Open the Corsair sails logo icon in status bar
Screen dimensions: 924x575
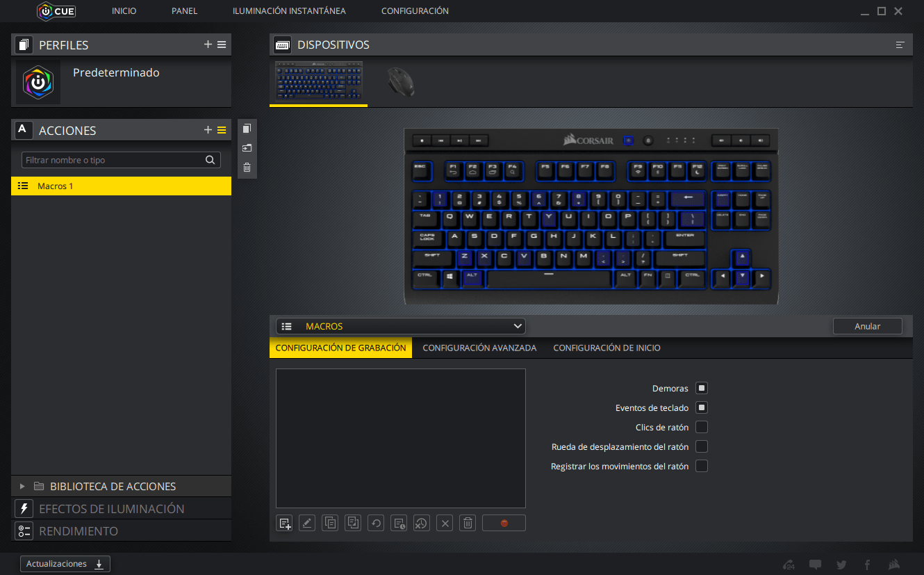click(x=895, y=565)
